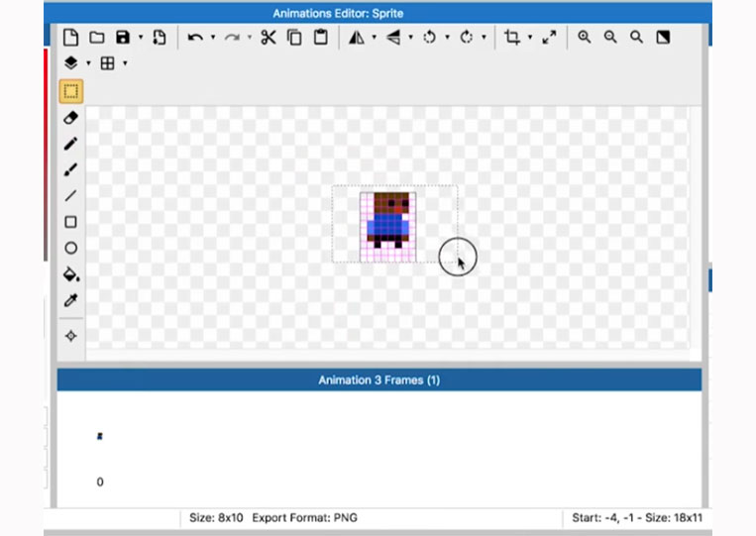Expand the rotate clockwise dropdown arrow
The image size is (756, 536).
485,37
